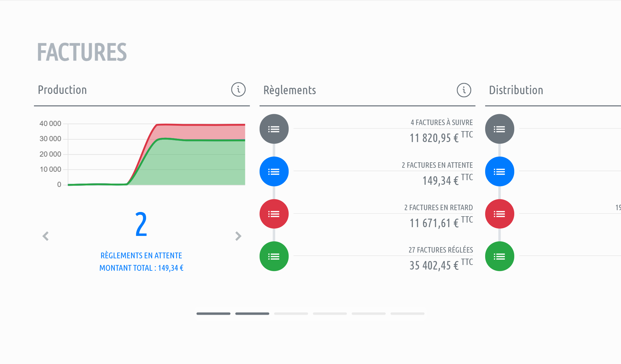This screenshot has width=621, height=364.
Task: Jump to the third carousel page indicator
Action: click(291, 314)
